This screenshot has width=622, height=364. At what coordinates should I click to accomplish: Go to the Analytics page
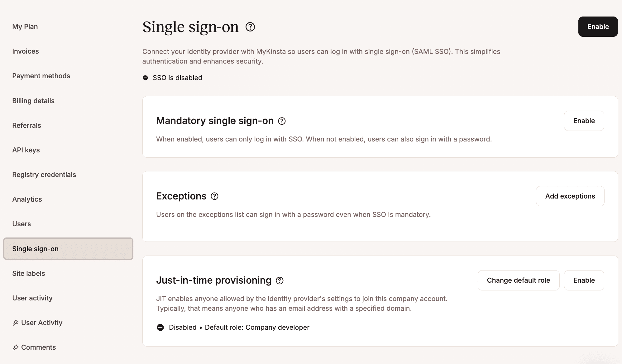pos(27,199)
